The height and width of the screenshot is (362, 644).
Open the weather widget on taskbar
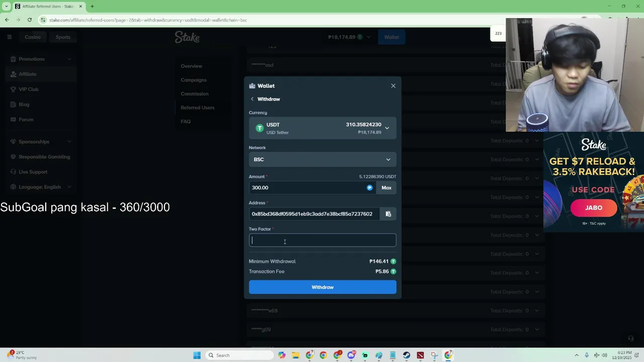tap(23, 355)
